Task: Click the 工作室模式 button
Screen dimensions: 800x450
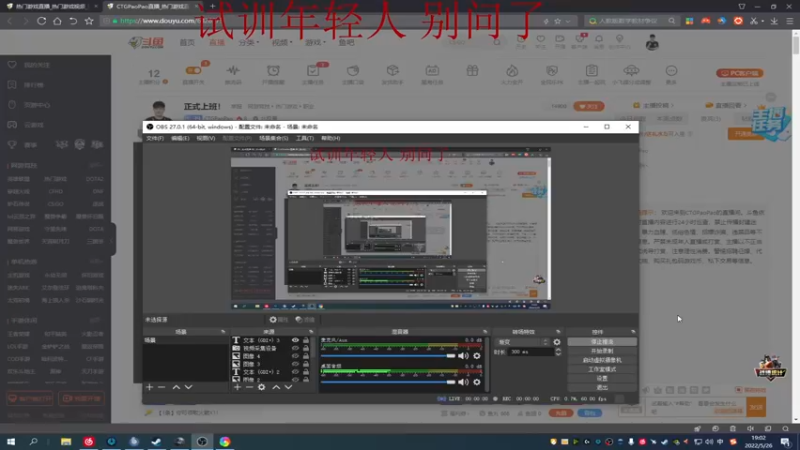Action: [x=602, y=369]
